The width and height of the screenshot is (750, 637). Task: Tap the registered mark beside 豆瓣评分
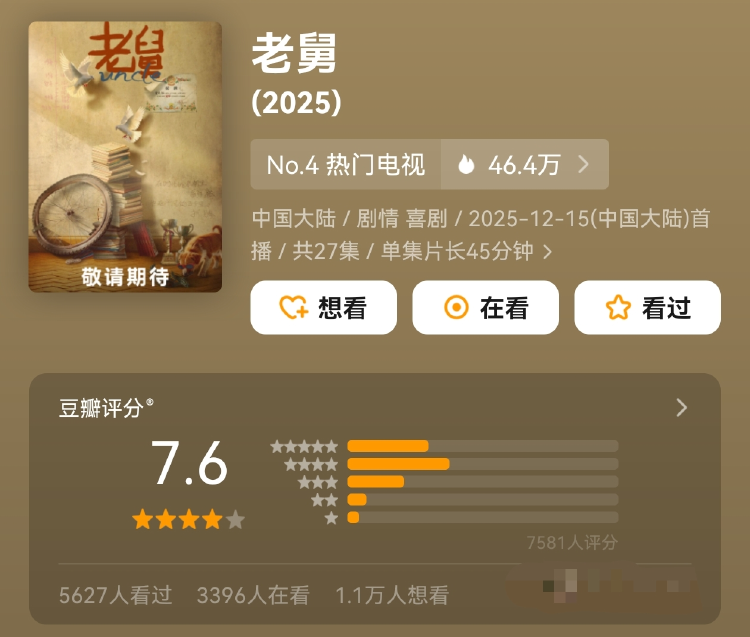point(150,402)
